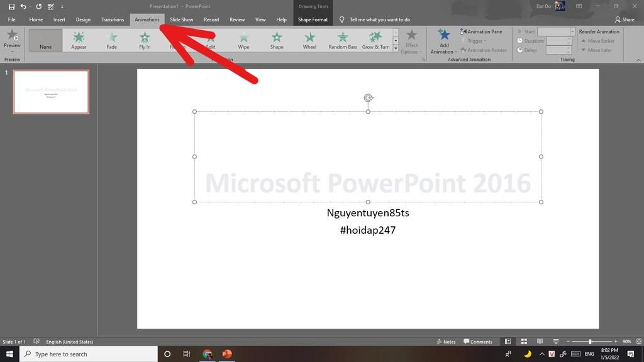Viewport: 644px width, 362px height.
Task: Open Comments from the status bar
Action: pos(478,341)
